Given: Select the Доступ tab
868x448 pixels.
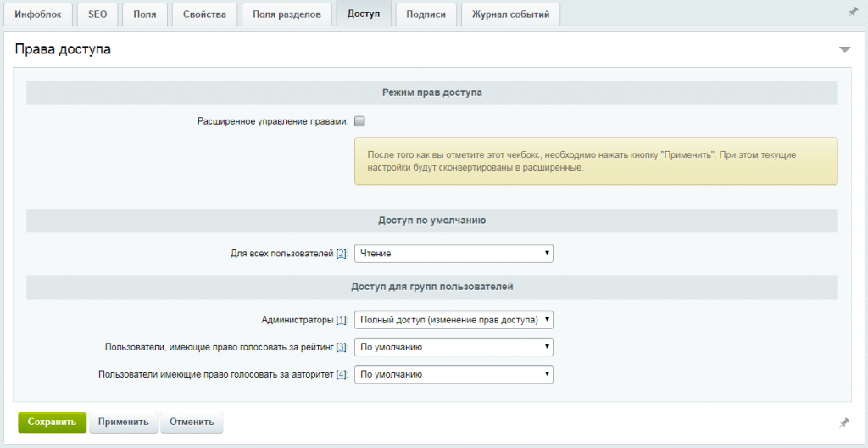Looking at the screenshot, I should [x=364, y=14].
